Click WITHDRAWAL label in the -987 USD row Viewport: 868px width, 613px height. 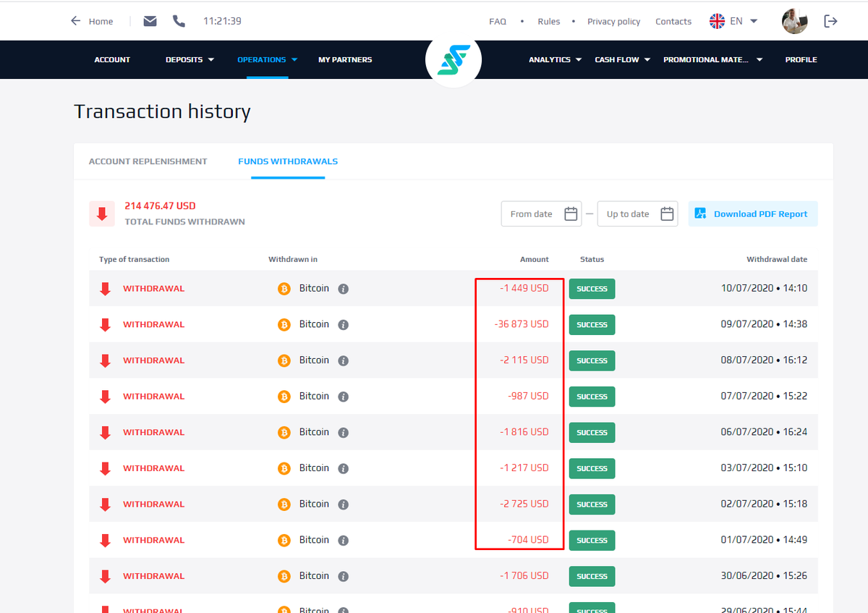153,397
